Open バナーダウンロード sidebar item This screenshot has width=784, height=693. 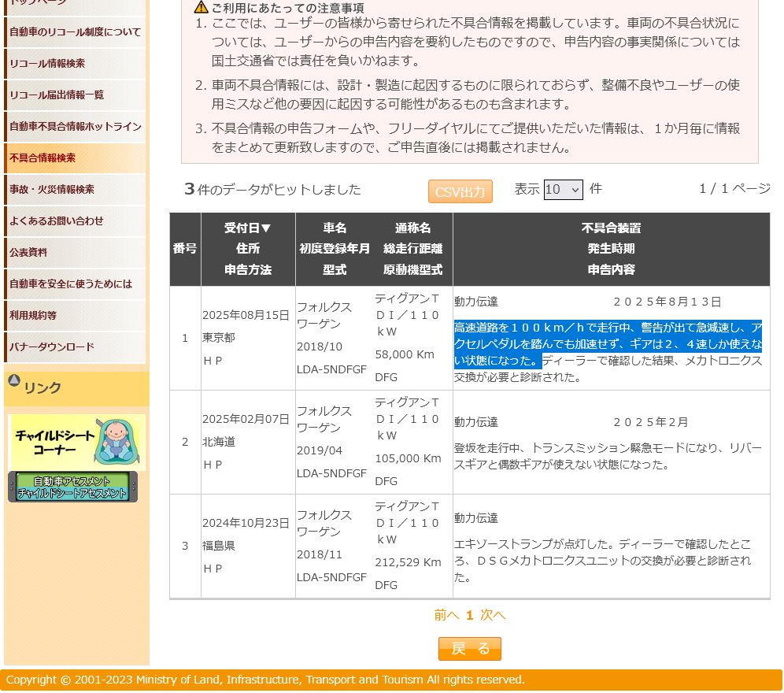[52, 347]
